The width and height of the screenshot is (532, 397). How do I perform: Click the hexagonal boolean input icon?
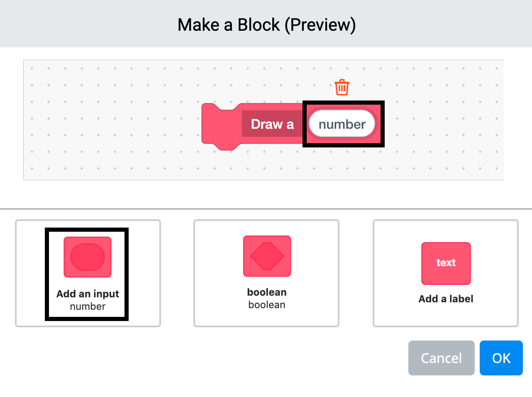coord(266,256)
